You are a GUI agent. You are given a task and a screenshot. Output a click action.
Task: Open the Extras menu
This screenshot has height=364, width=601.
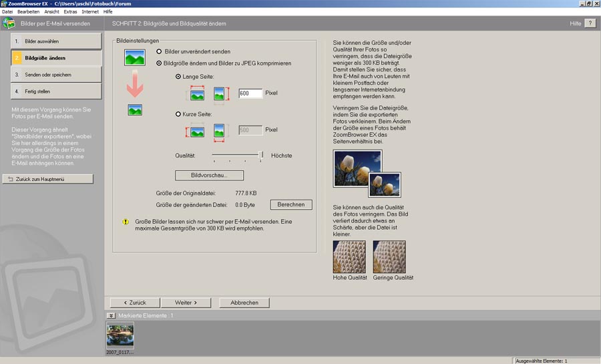(70, 11)
